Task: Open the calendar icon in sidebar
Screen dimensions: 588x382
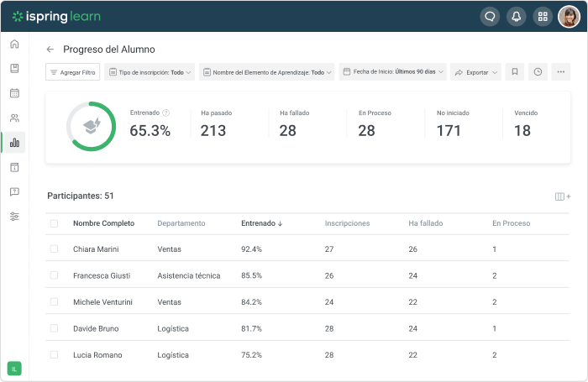Action: pyautogui.click(x=14, y=93)
